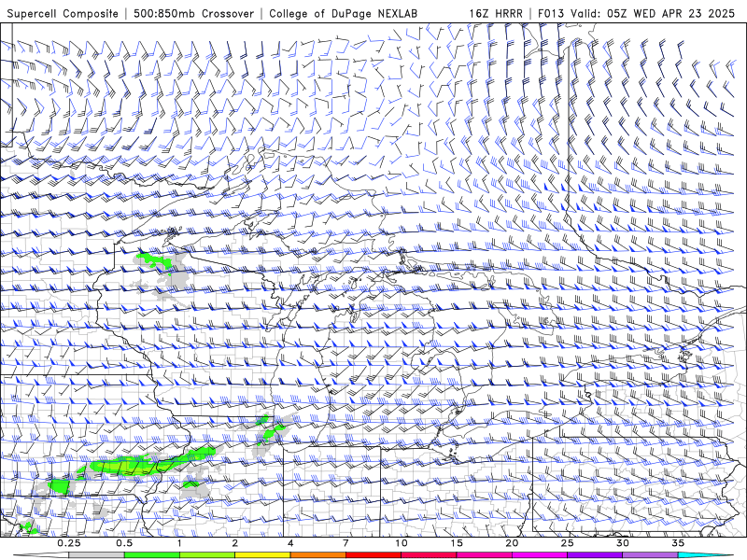
Task: Pick the red 7–10 color bar segment
Action: click(x=373, y=555)
